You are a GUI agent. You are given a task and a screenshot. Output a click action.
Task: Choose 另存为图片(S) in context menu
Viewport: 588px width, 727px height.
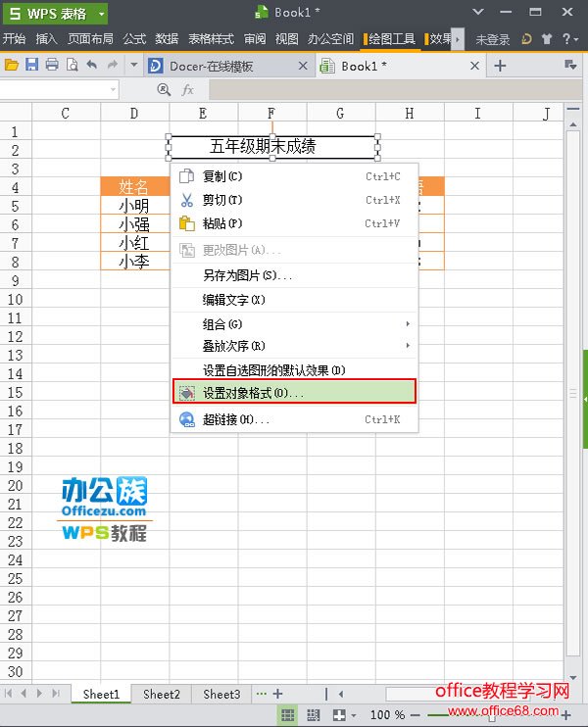click(x=294, y=275)
